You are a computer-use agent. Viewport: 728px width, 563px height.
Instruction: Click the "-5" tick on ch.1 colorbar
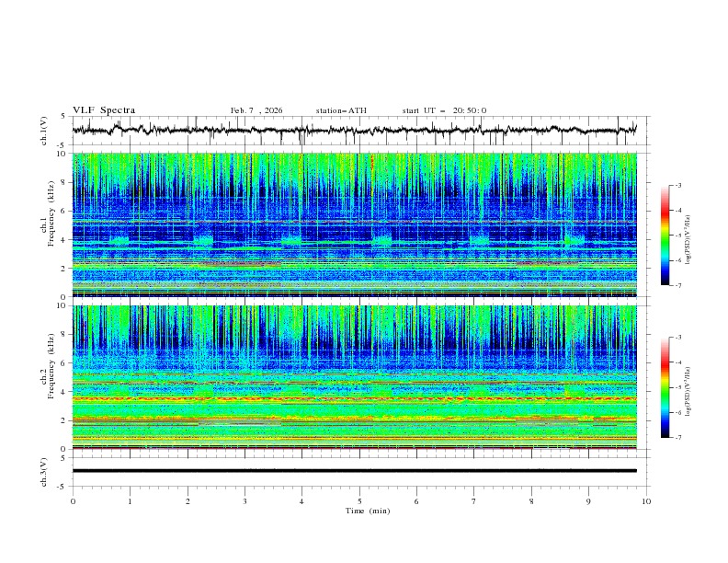pos(678,236)
